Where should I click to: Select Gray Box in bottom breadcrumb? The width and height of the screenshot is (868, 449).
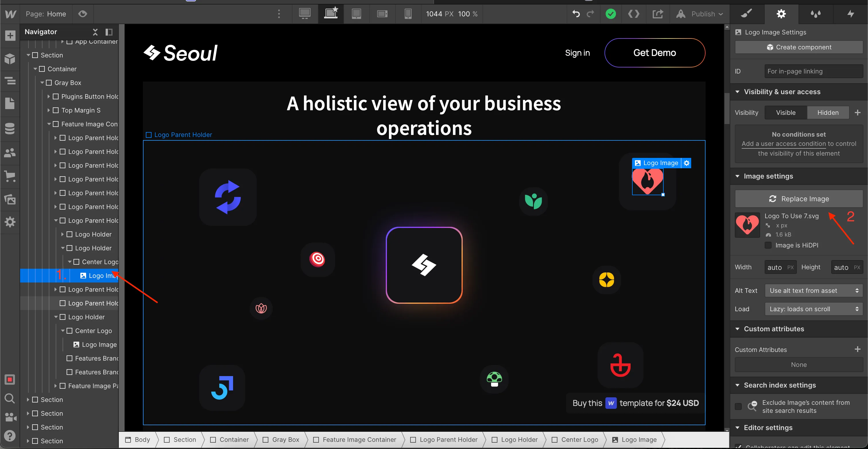[285, 440]
